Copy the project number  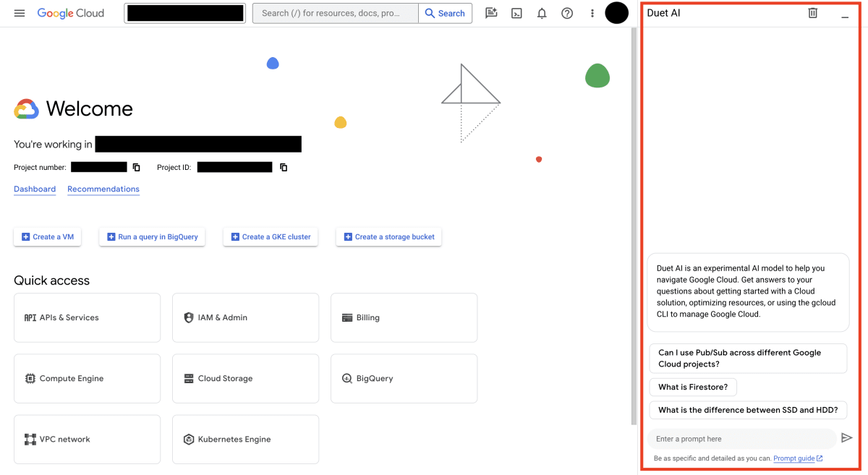click(x=136, y=167)
